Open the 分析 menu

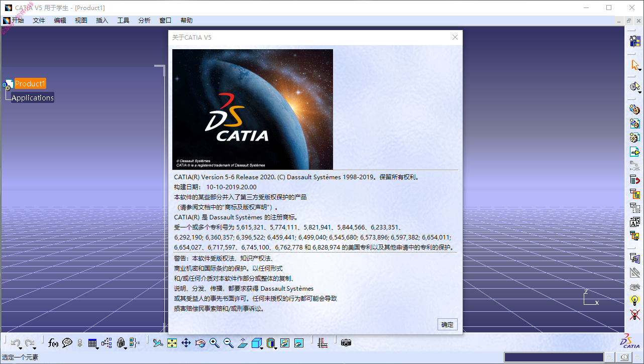145,21
